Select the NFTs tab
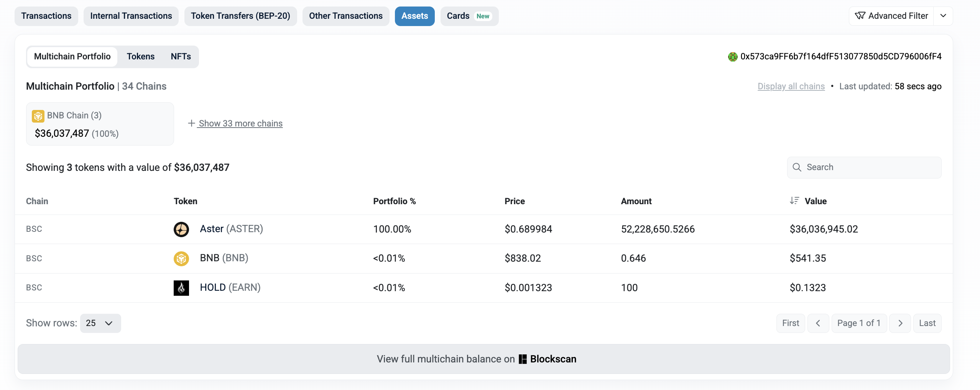 point(181,56)
